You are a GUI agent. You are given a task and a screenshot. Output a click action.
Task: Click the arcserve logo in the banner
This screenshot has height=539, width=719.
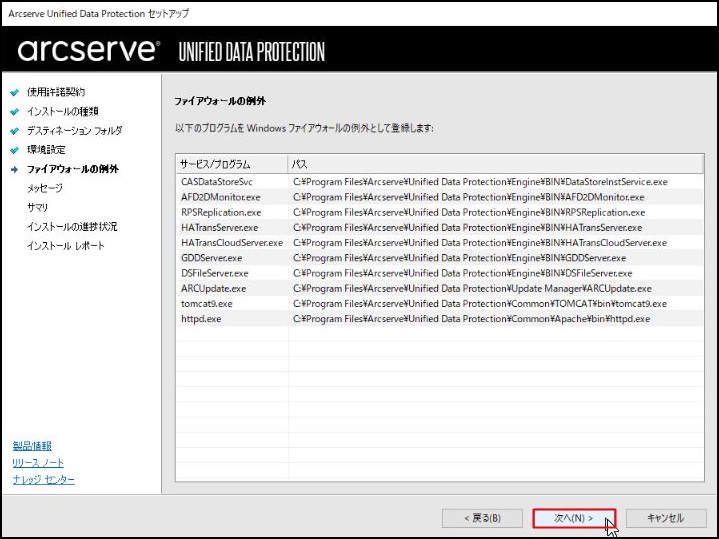[89, 50]
